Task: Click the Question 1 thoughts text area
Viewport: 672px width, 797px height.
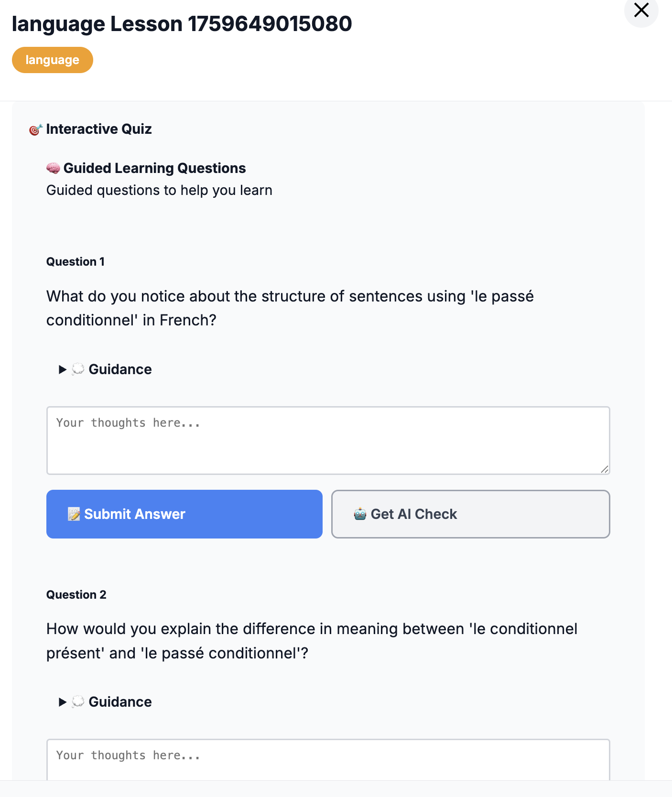Action: tap(328, 441)
